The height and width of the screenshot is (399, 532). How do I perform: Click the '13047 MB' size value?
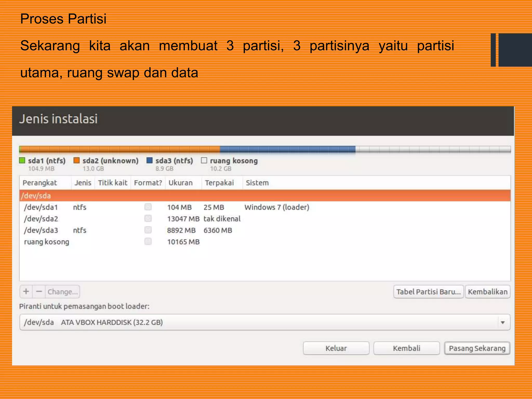[183, 219]
